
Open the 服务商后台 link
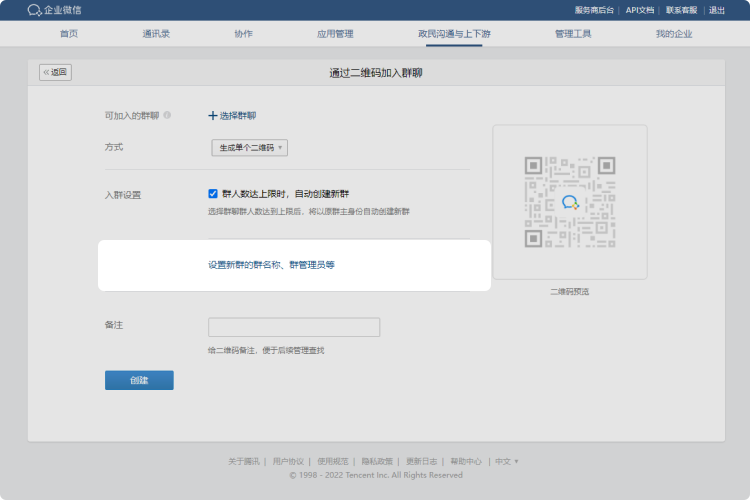pyautogui.click(x=594, y=10)
